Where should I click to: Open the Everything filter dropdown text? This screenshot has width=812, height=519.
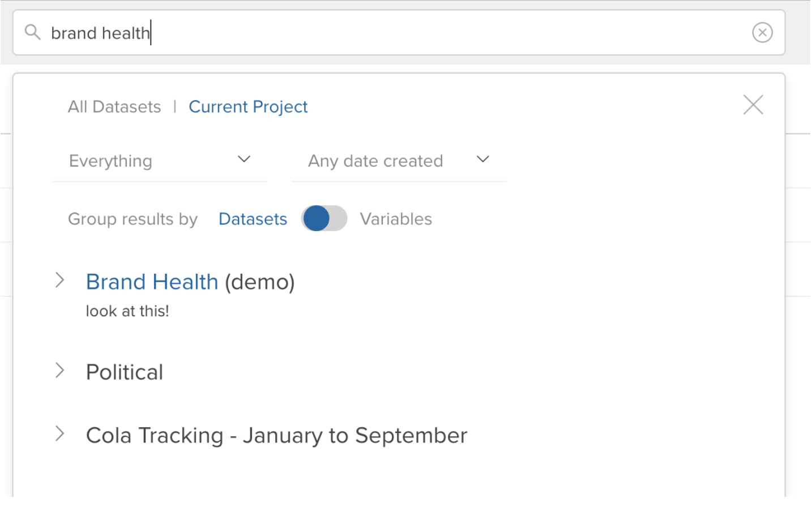pyautogui.click(x=110, y=161)
